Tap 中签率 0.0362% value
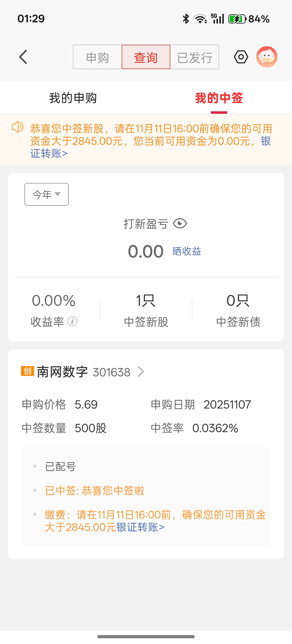This screenshot has width=292, height=644. point(215,428)
